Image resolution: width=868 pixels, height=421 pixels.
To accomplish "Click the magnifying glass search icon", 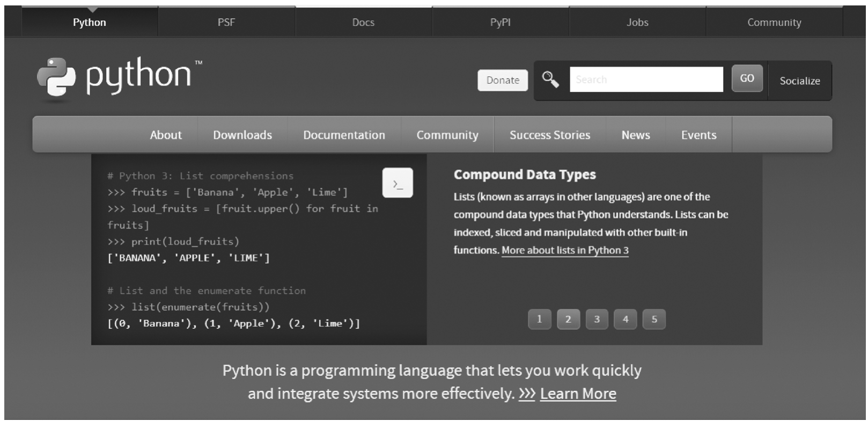I will (550, 79).
